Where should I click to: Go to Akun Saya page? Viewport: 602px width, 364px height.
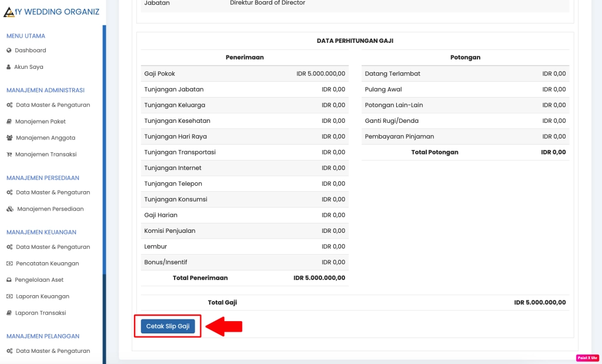coord(28,67)
